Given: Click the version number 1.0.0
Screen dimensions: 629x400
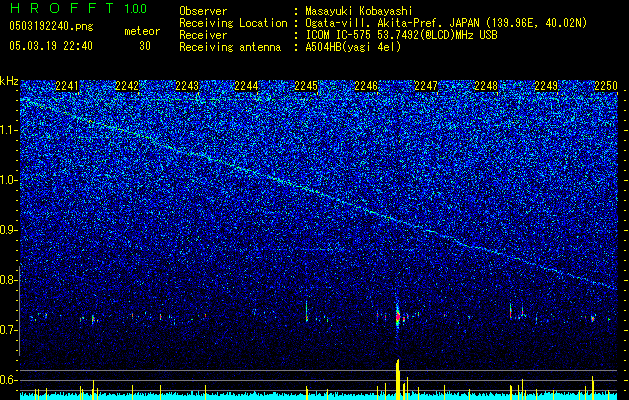Looking at the screenshot, I should pos(136,8).
